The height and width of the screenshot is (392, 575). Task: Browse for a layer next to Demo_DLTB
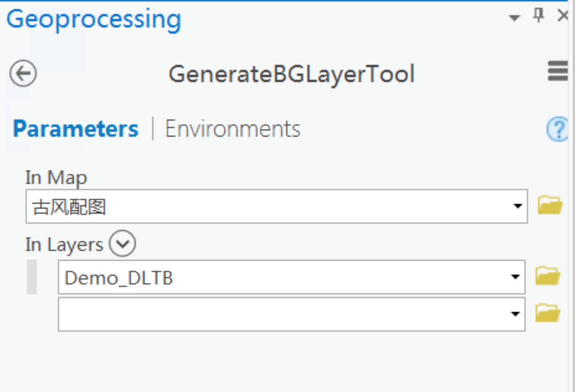coord(548,276)
